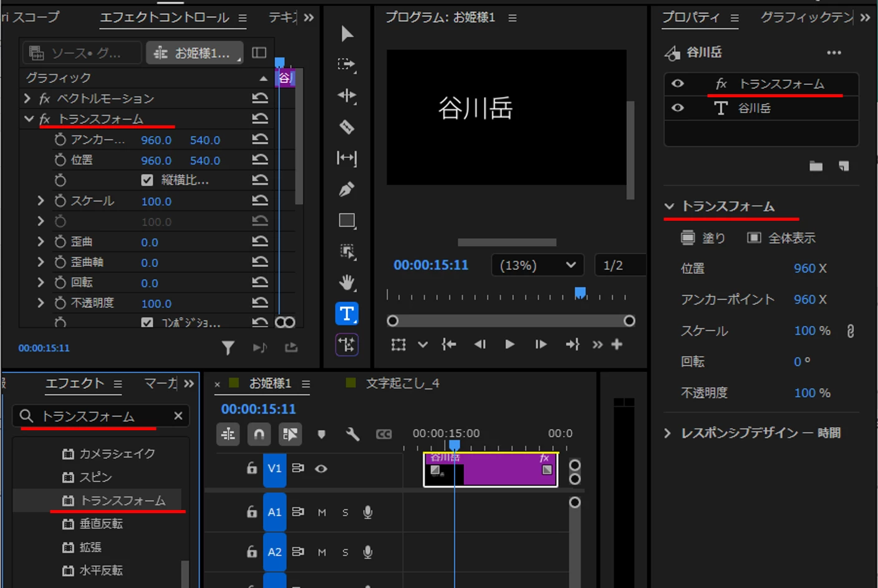Switch to the 文字起こし_4 sequence tab
878x588 pixels.
[402, 383]
